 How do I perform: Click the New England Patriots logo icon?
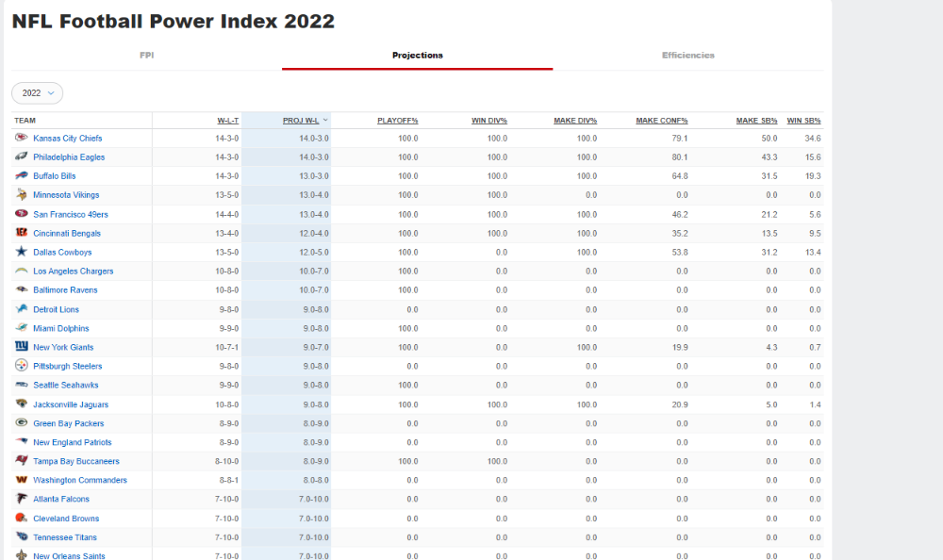22,441
